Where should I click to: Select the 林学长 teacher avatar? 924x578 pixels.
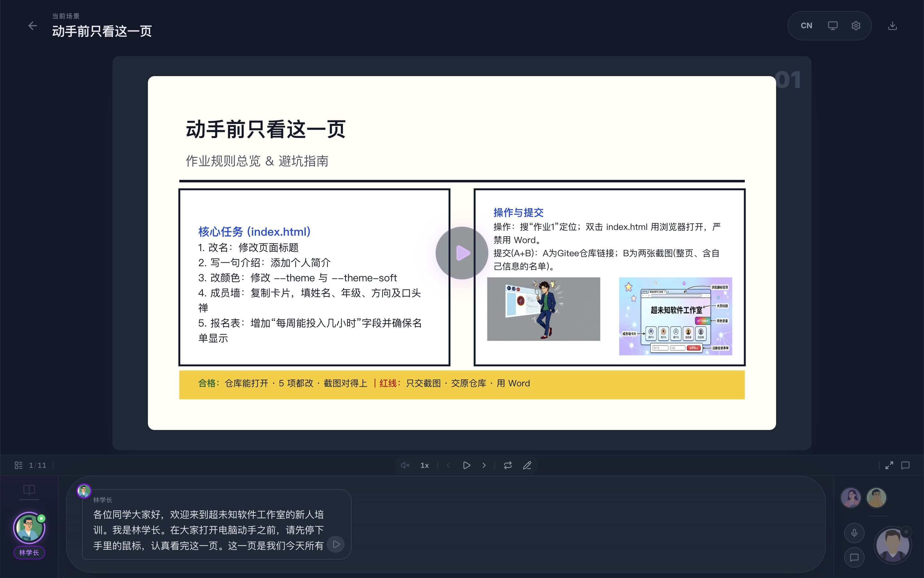[29, 528]
